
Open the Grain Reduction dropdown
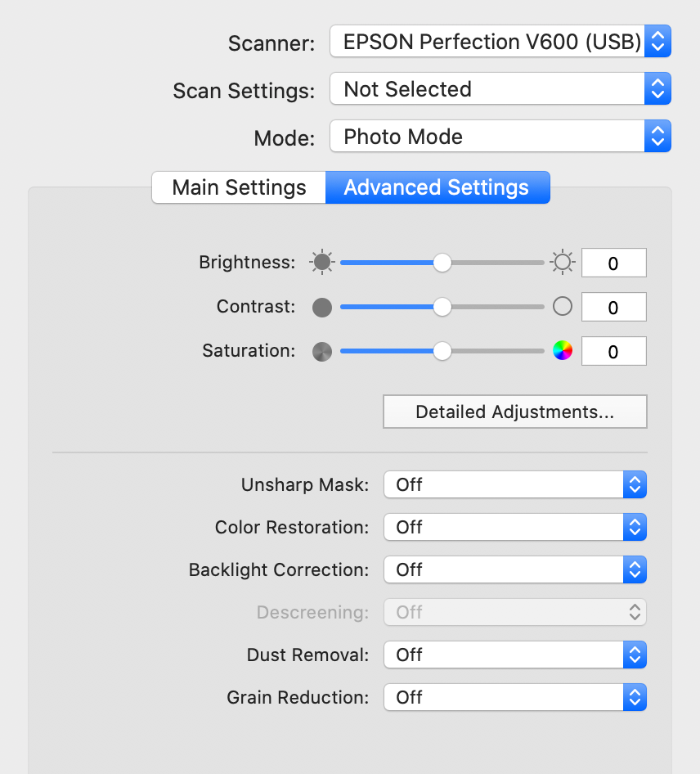point(515,697)
